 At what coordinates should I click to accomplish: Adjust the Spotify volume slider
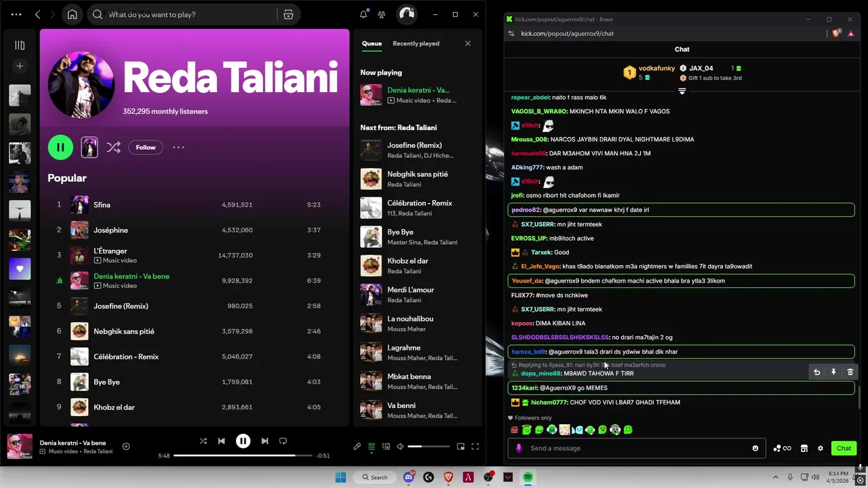click(x=428, y=446)
